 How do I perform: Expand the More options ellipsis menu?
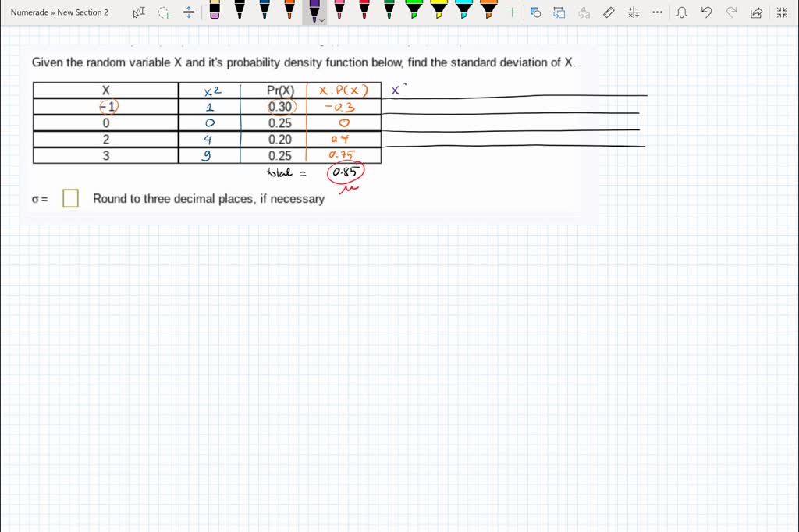tap(657, 12)
